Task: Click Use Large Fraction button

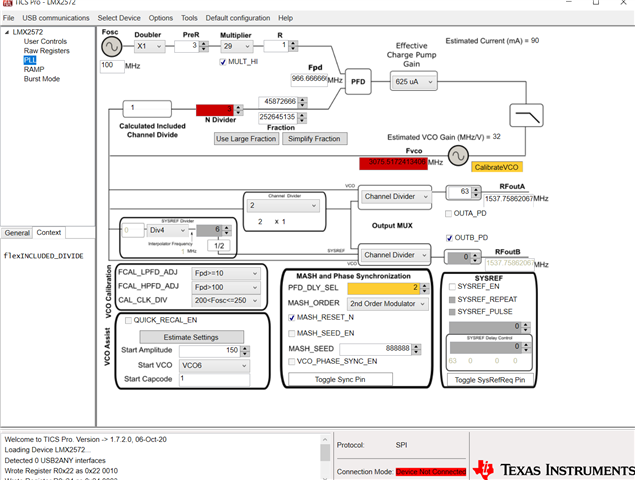Action: coord(246,139)
